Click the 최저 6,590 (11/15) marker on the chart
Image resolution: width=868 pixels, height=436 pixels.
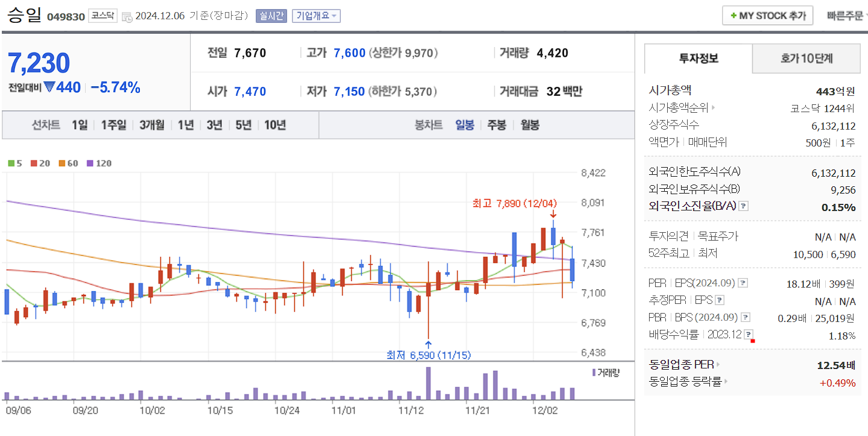coord(428,355)
